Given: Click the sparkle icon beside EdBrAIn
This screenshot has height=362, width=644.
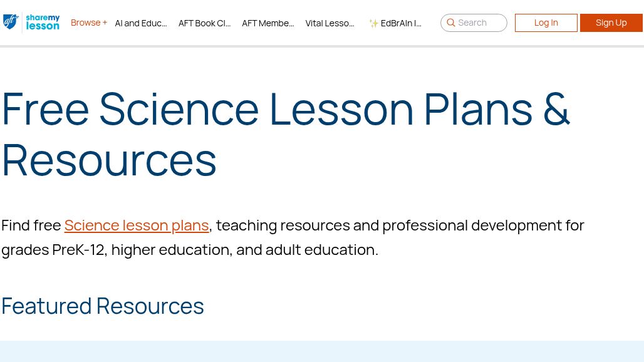Looking at the screenshot, I should pos(373,23).
